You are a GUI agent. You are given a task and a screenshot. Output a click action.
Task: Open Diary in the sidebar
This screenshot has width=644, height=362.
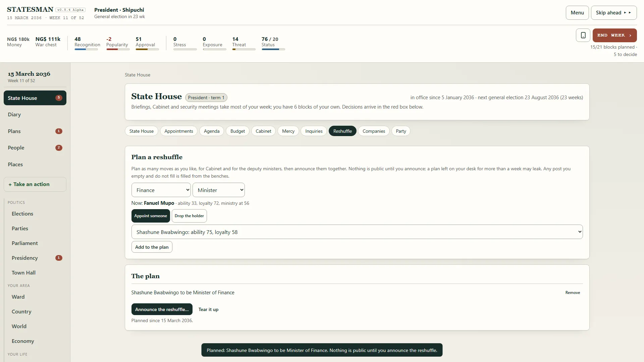(x=35, y=115)
